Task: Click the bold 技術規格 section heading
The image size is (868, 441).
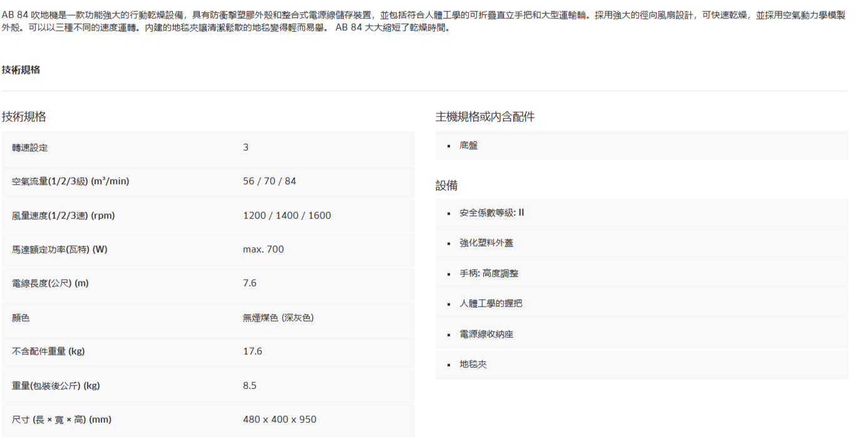Action: point(21,70)
